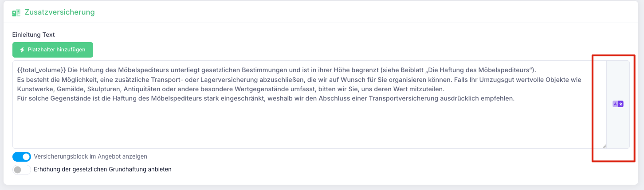
Task: Place cursor on the {{total_volume}} placeholder
Action: tap(42, 70)
